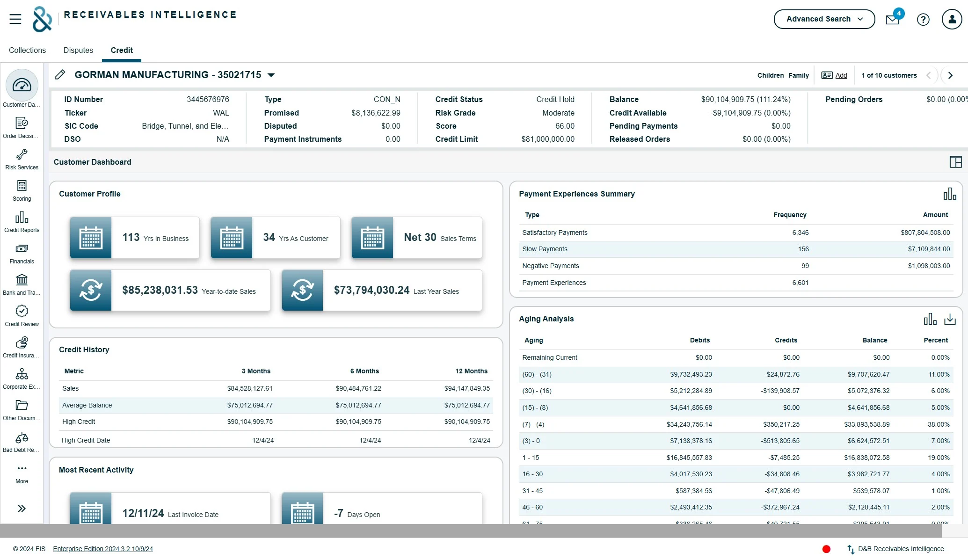This screenshot has width=968, height=560.
Task: Select the Credit tab
Action: pos(122,50)
